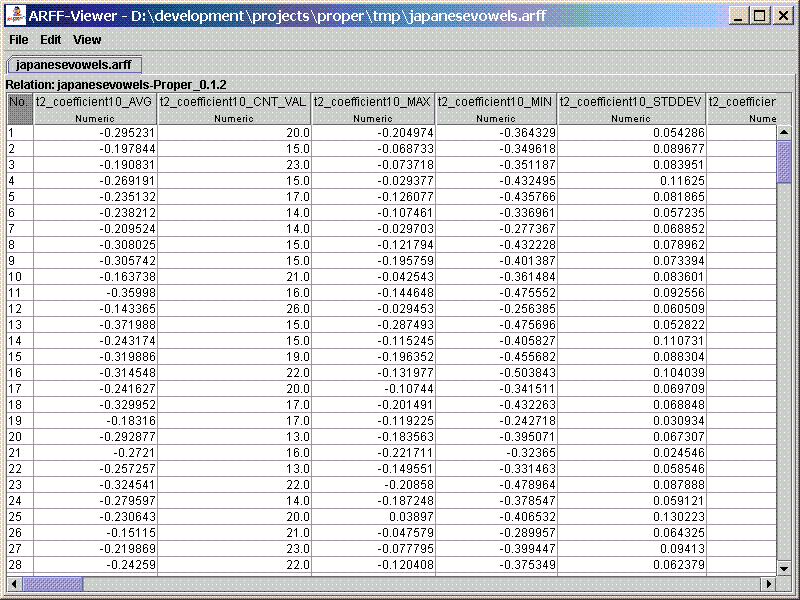This screenshot has width=800, height=600.
Task: Select AVG cell -0.329952
Action: click(x=95, y=405)
